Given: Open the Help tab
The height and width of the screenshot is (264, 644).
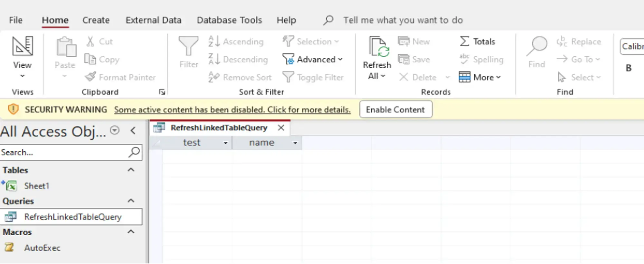Looking at the screenshot, I should point(286,20).
